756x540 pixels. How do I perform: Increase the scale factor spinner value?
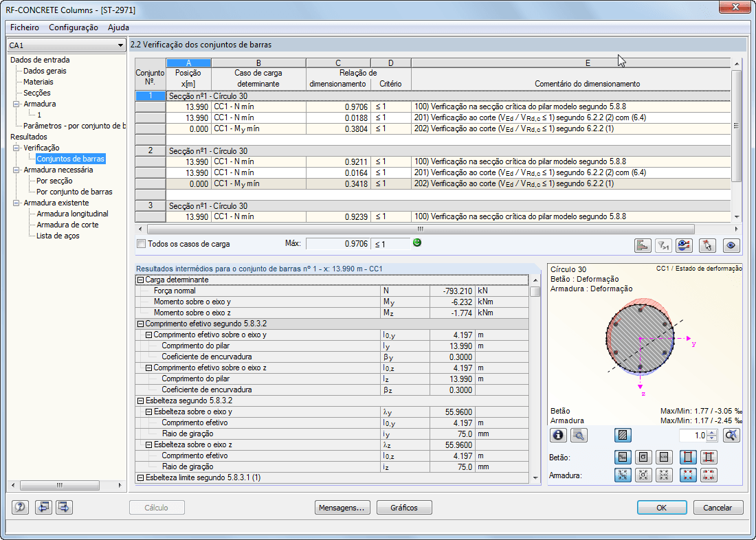pos(712,432)
